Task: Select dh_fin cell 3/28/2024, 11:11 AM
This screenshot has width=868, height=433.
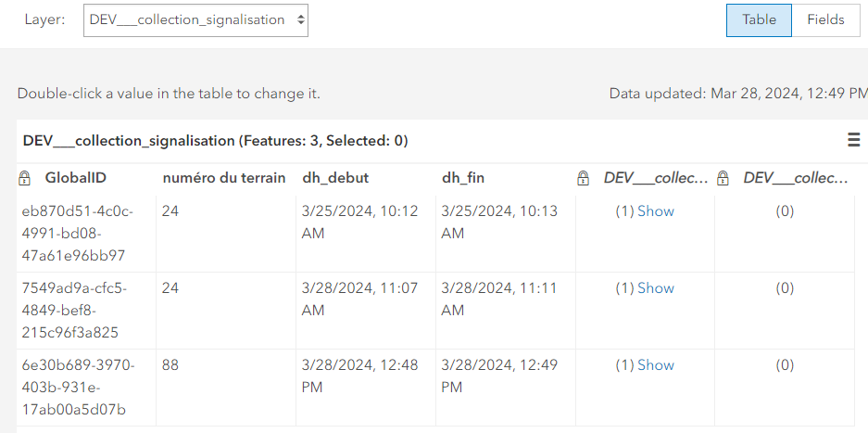Action: pyautogui.click(x=506, y=311)
